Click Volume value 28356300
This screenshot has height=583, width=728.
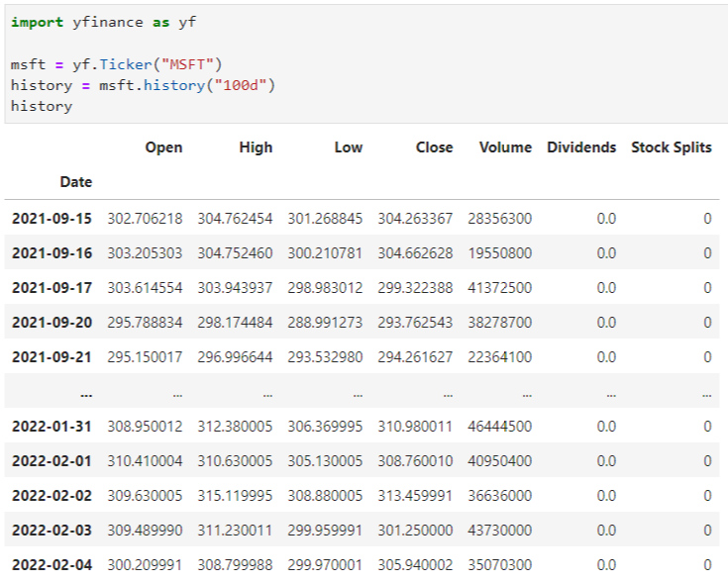pyautogui.click(x=499, y=219)
